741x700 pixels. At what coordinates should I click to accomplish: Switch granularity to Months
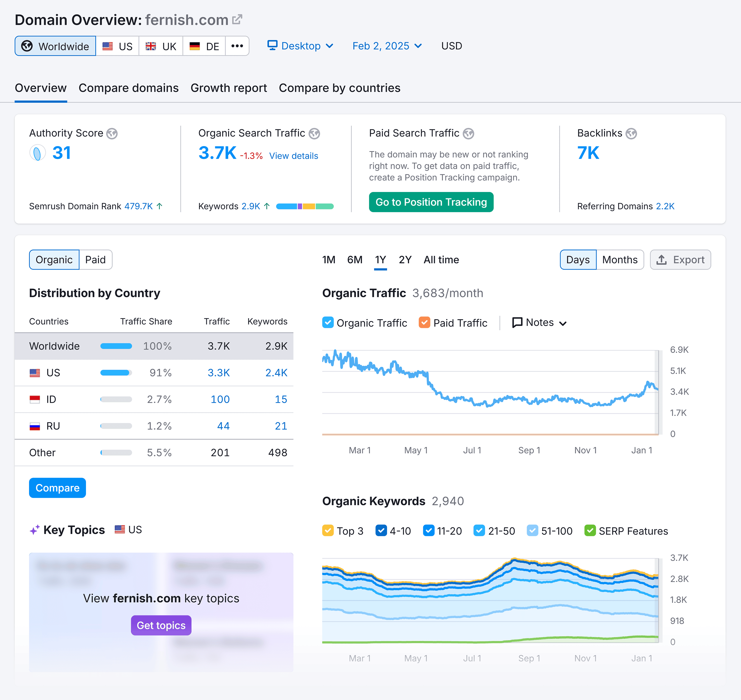(620, 260)
